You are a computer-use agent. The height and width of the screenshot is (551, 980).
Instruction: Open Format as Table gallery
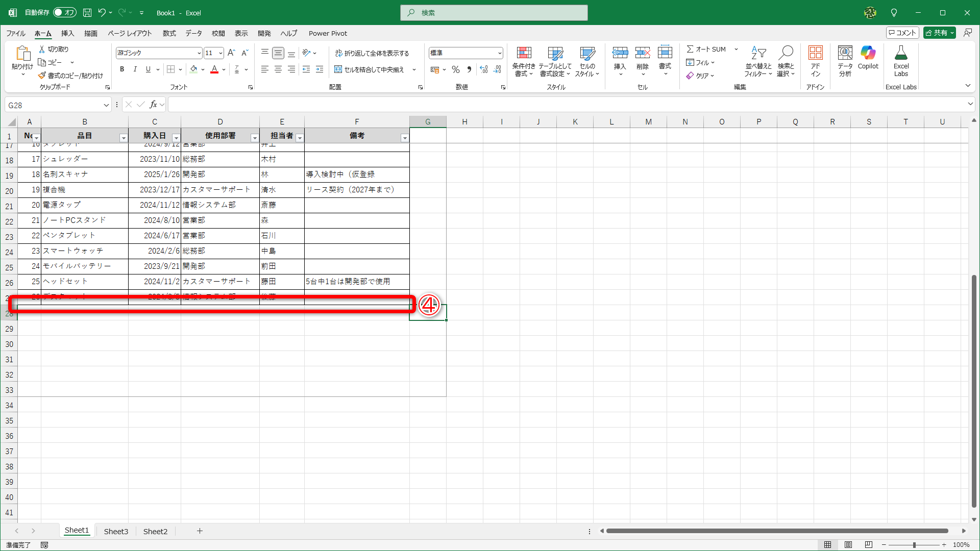coord(555,53)
